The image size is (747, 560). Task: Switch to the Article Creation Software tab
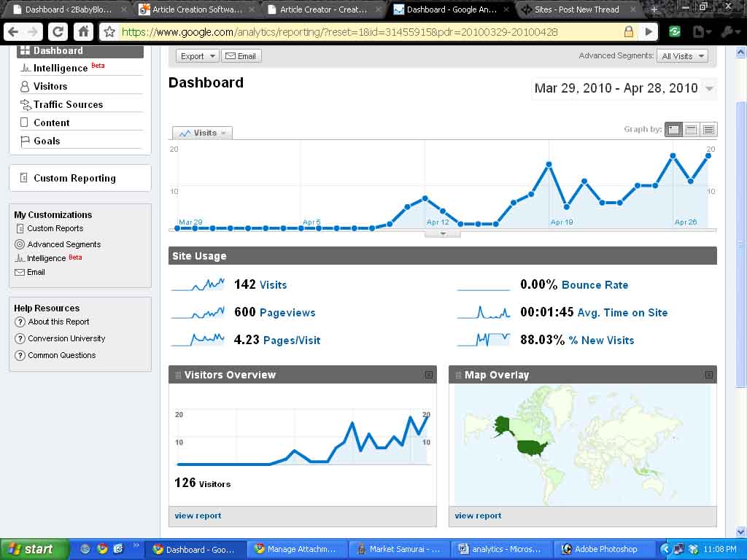(x=196, y=9)
